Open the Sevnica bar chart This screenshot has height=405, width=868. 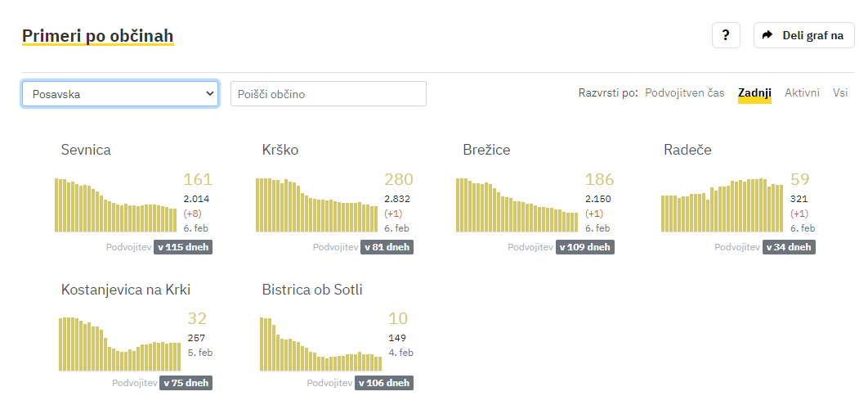(116, 205)
